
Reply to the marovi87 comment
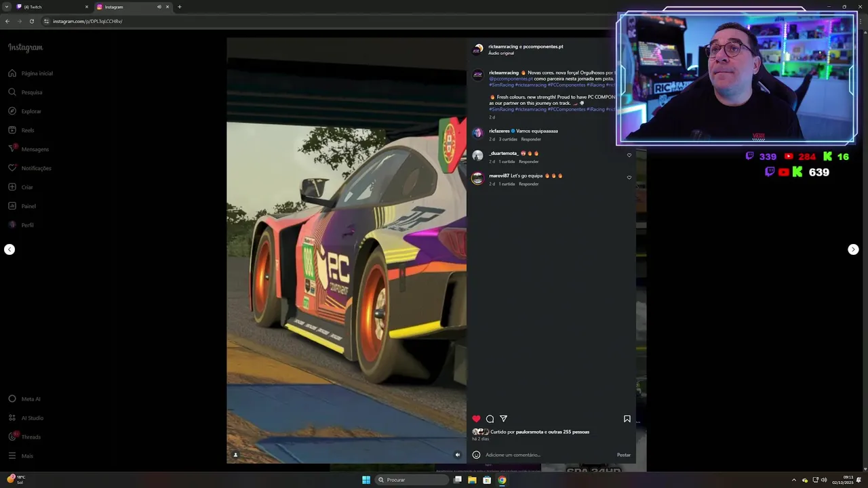(529, 184)
